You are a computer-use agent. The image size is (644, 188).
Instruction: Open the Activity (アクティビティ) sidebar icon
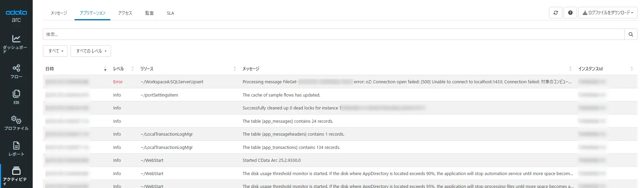coord(16,171)
